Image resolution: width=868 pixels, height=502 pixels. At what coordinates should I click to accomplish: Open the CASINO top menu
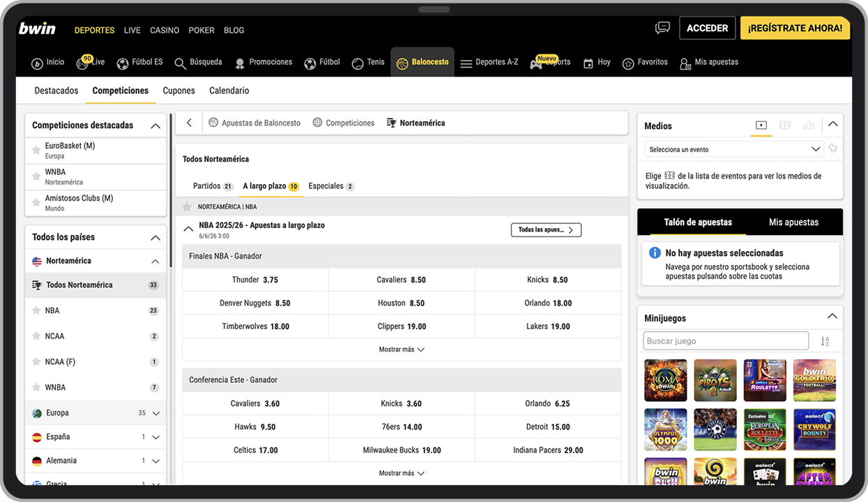click(165, 30)
